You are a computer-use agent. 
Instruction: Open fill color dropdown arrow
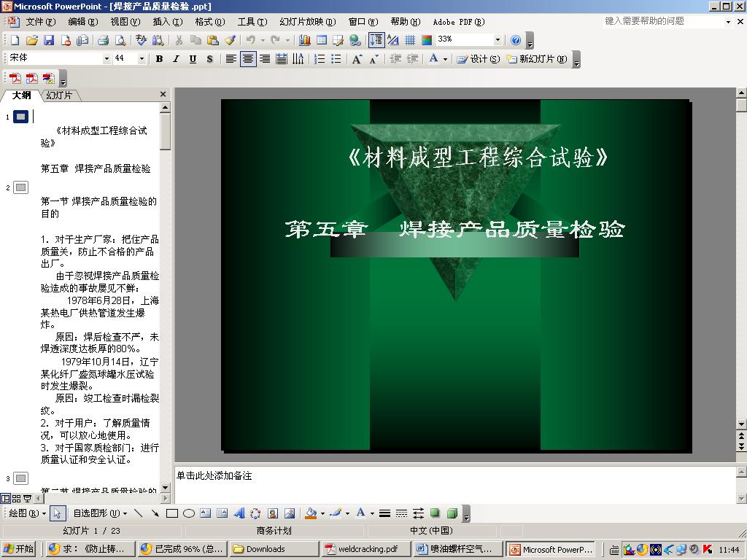coord(322,513)
